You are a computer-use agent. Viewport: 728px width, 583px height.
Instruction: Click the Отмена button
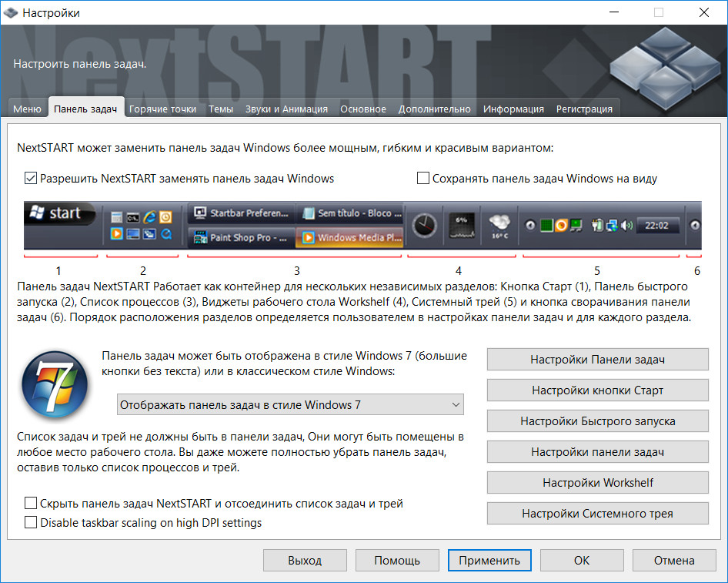pyautogui.click(x=674, y=560)
